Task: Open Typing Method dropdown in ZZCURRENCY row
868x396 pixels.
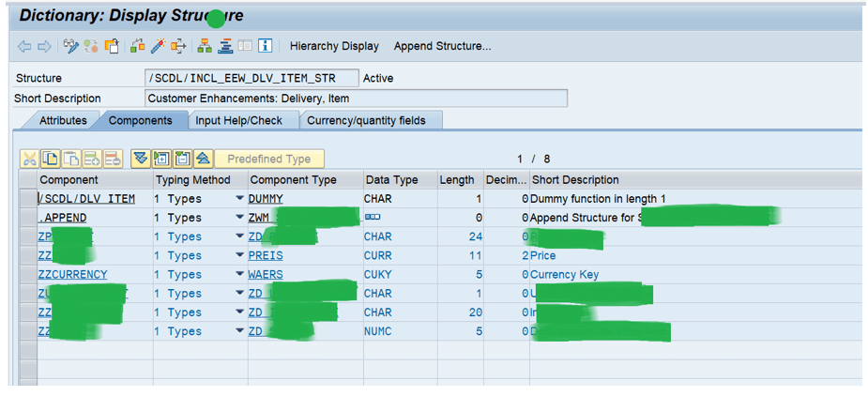Action: pos(239,274)
